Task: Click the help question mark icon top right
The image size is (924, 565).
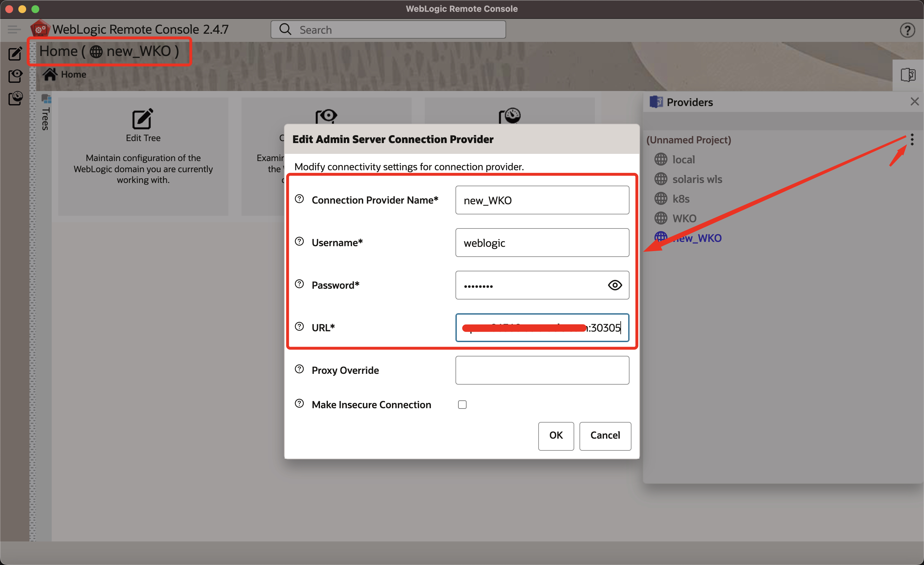Action: coord(907,30)
